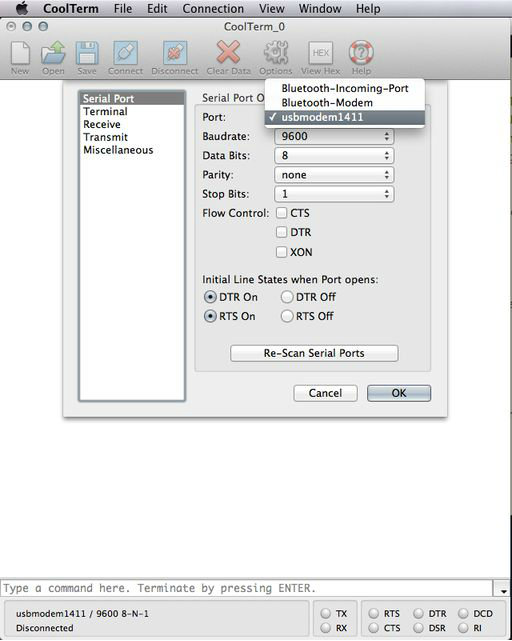Open the Baudrate dropdown showing 9600
The image size is (512, 641).
(334, 136)
